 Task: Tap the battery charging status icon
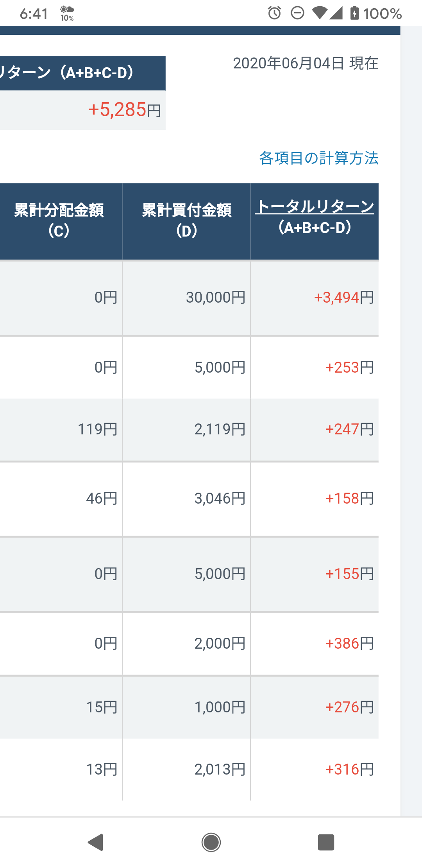(x=354, y=13)
